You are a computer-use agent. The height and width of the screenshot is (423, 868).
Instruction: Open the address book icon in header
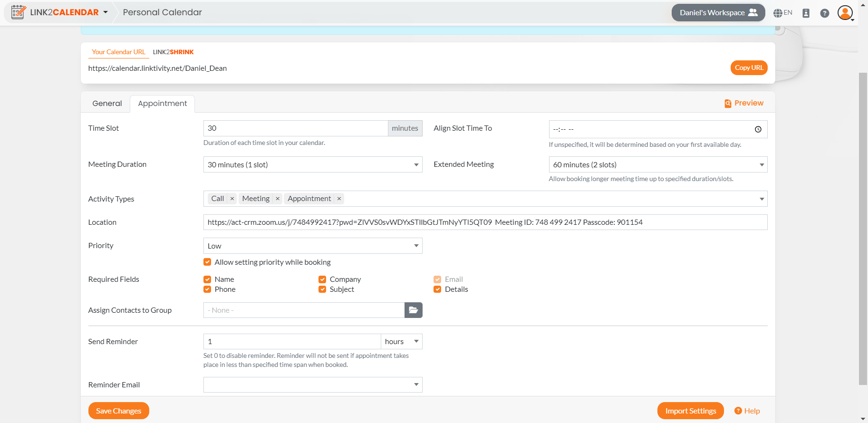coord(806,13)
